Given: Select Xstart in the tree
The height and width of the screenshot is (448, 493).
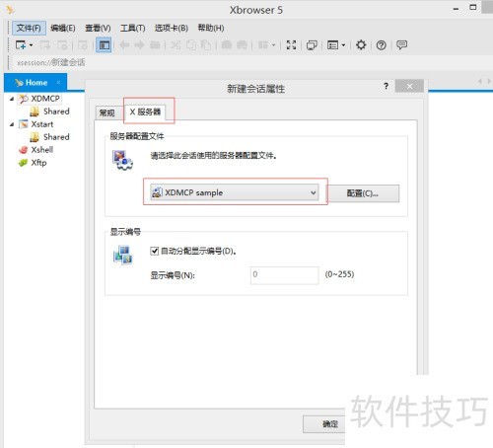Looking at the screenshot, I should click(42, 124).
